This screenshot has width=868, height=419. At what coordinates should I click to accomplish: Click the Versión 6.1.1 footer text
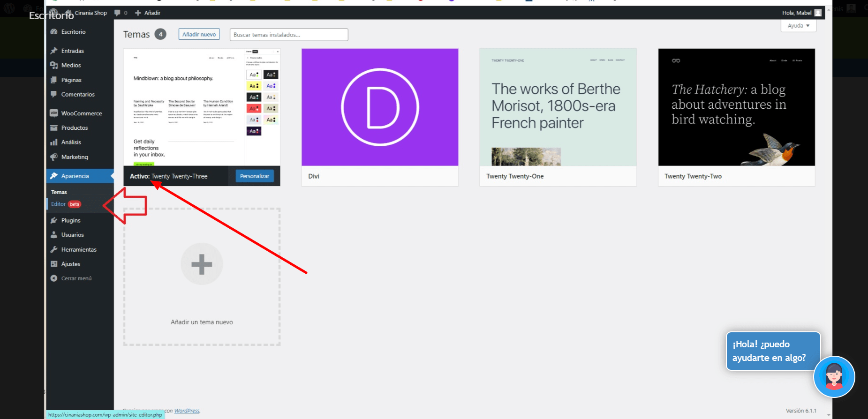point(801,411)
